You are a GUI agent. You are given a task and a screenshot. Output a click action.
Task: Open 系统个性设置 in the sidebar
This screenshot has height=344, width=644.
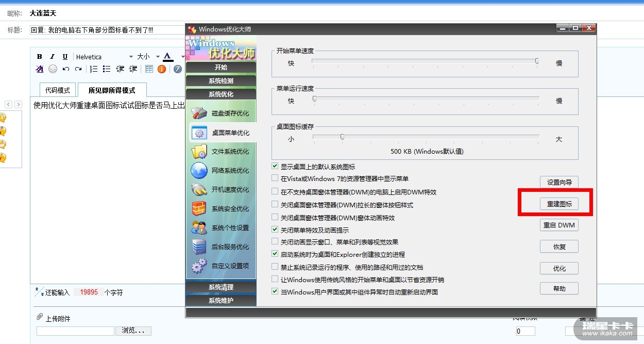click(x=221, y=228)
